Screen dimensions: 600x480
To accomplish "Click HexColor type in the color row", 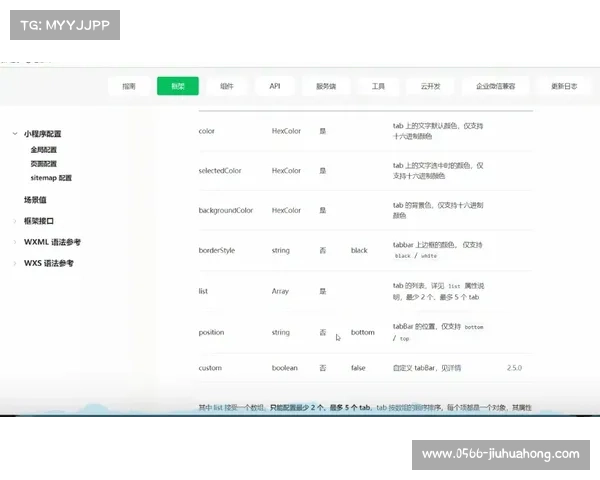I will click(286, 131).
